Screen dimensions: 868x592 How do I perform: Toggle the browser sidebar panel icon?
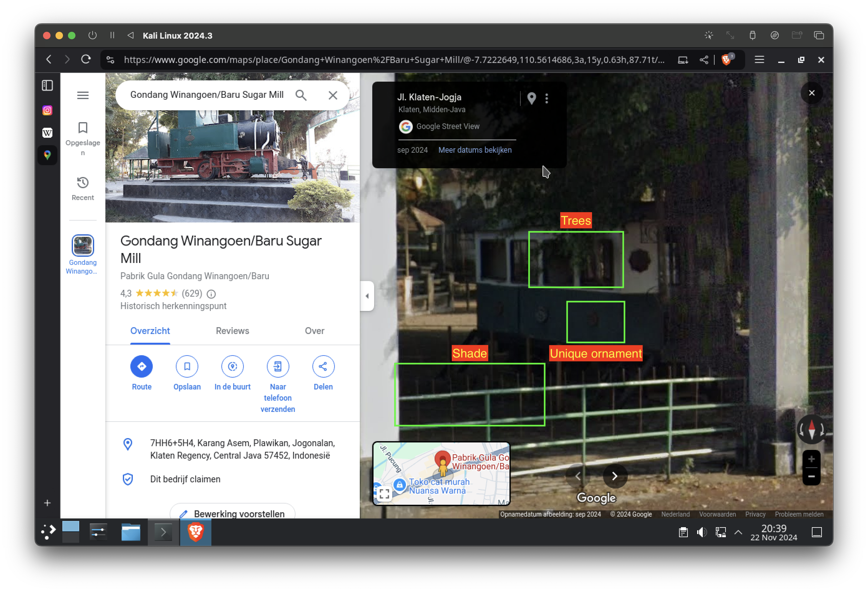pos(47,85)
